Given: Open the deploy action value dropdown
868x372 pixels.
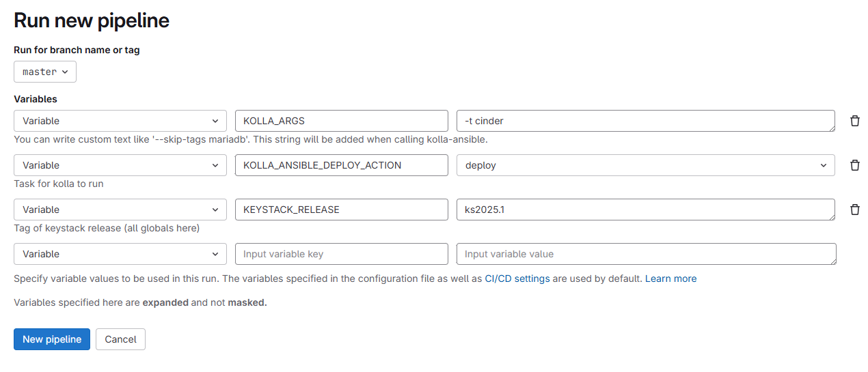Looking at the screenshot, I should click(x=645, y=165).
